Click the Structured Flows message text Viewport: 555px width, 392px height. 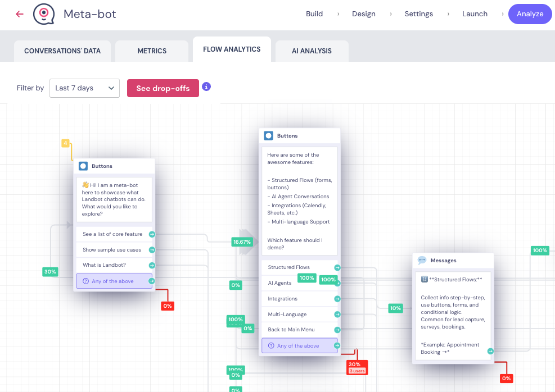coord(453,316)
